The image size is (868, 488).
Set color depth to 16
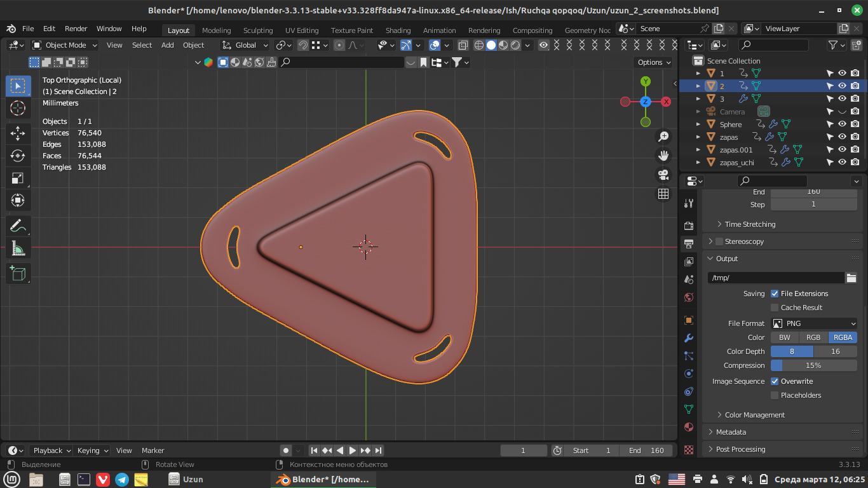[x=836, y=351]
